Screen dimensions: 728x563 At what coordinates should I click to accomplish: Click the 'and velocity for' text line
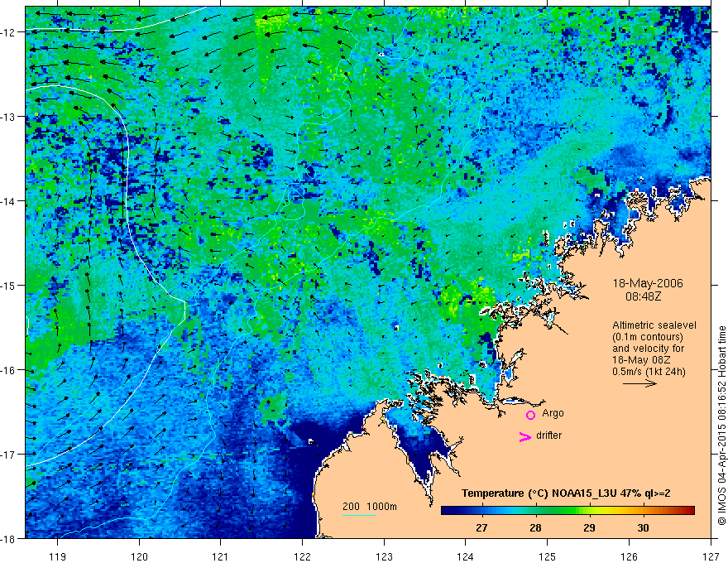pos(648,349)
